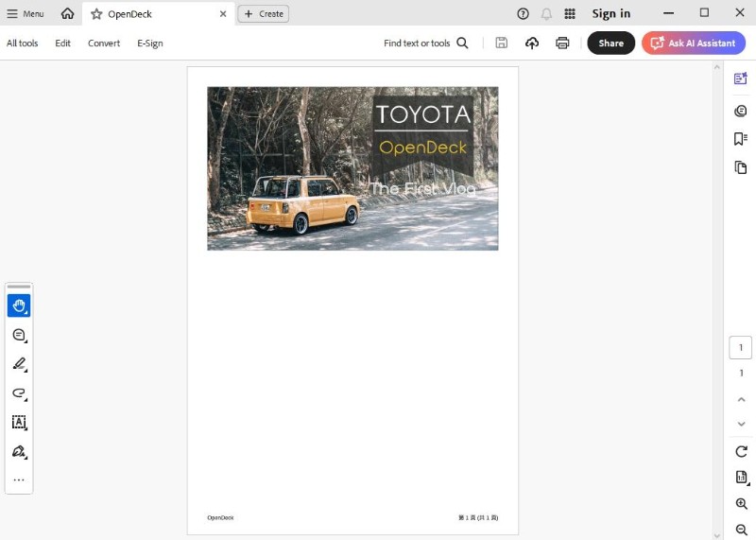Screen dimensions: 756x540
Task: Click the total page count 1
Action: coord(741,373)
